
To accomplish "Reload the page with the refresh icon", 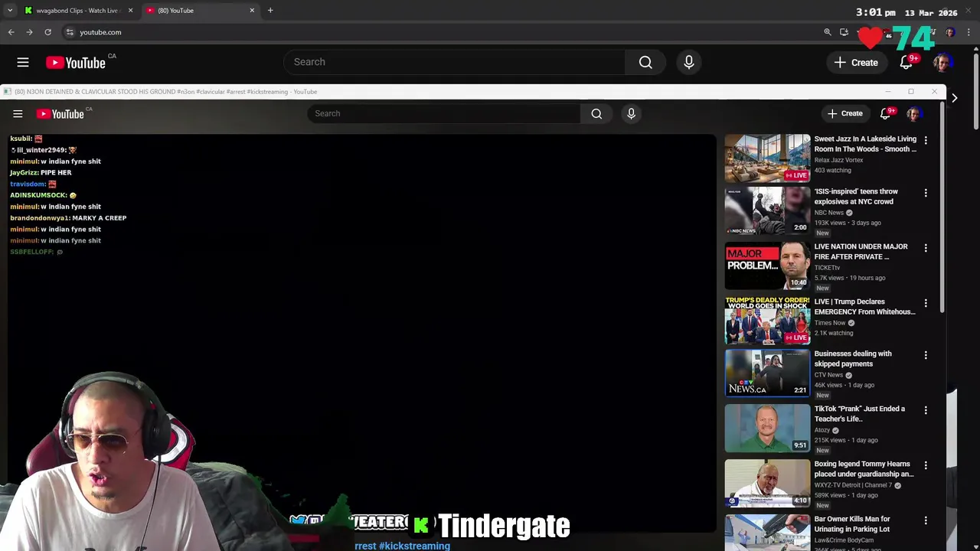I will click(x=47, y=32).
